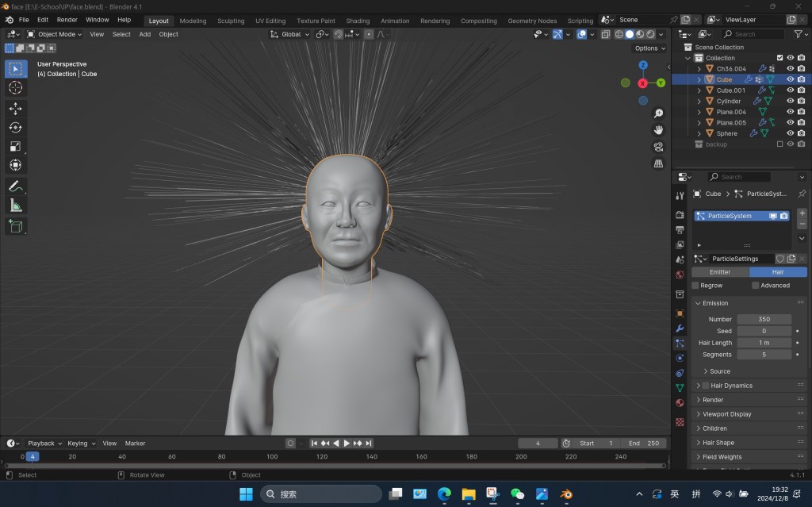The image size is (812, 507).
Task: Enable the Advanced checkbox
Action: pyautogui.click(x=756, y=286)
